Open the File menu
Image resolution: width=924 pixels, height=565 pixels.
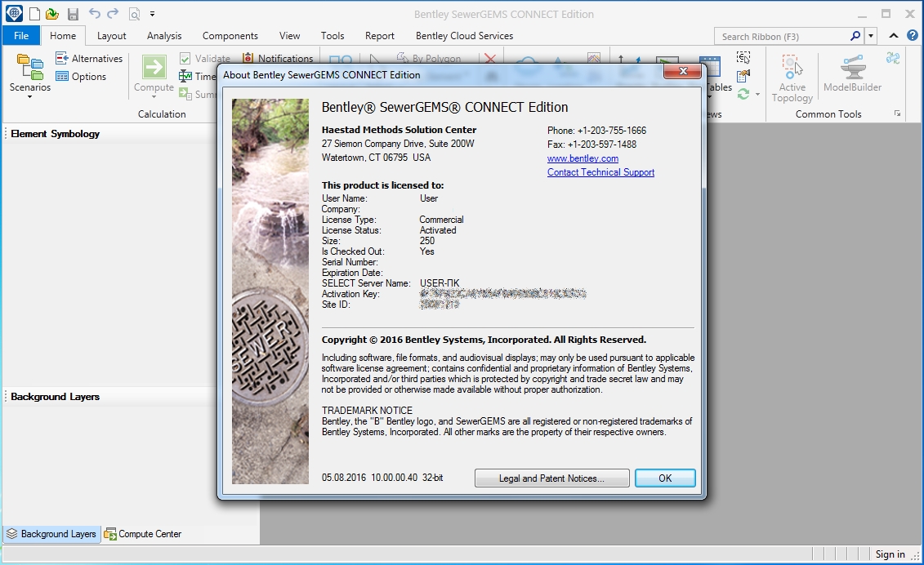pyautogui.click(x=21, y=35)
